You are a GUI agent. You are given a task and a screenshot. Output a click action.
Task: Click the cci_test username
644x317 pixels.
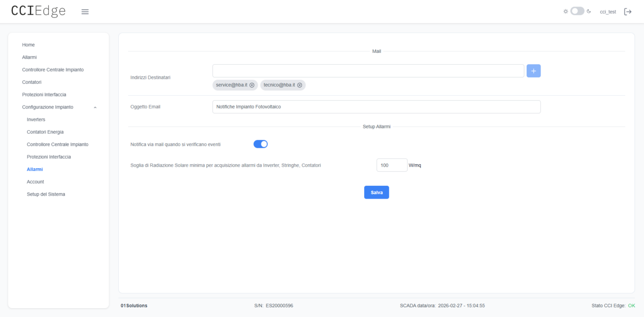coord(608,12)
